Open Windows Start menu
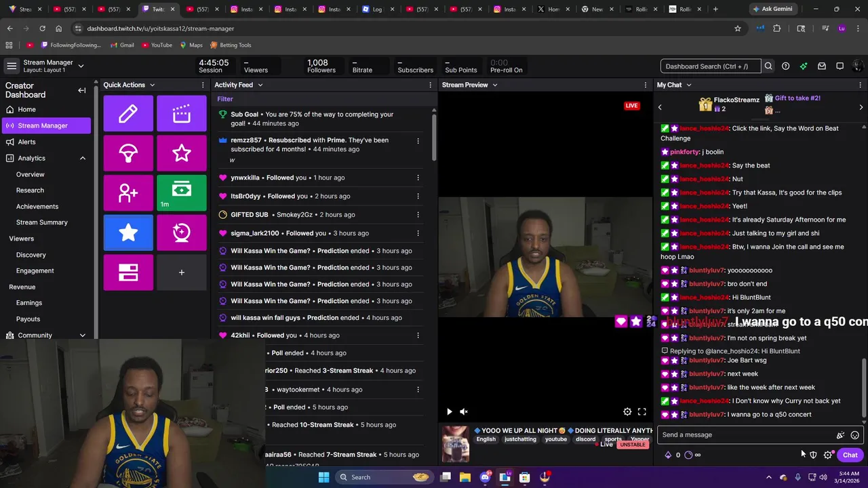This screenshot has height=488, width=868. point(323,477)
